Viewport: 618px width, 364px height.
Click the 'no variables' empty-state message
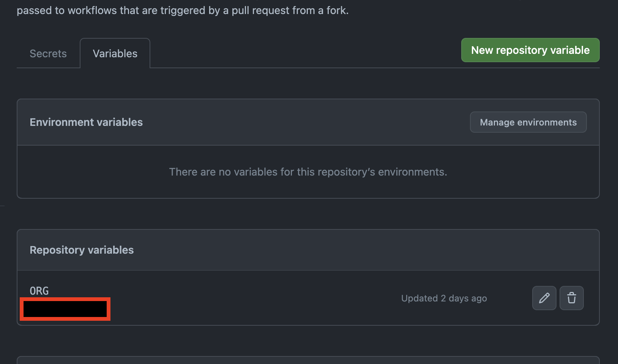[x=308, y=172]
